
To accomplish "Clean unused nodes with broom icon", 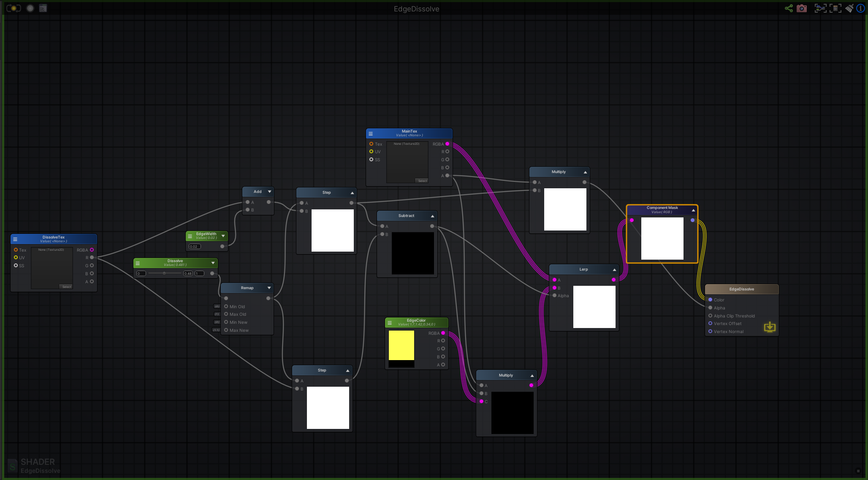I will click(x=849, y=8).
